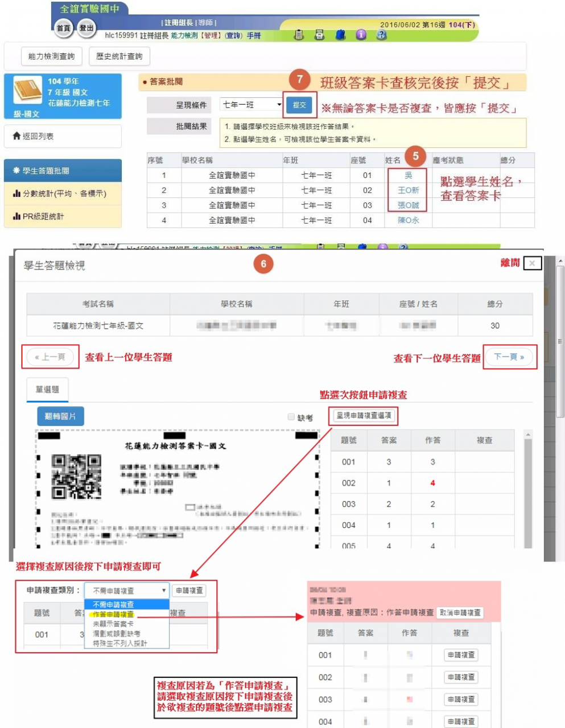The image size is (565, 728).
Task: Open the blue book icon in the top toolbar
Action: (340, 35)
